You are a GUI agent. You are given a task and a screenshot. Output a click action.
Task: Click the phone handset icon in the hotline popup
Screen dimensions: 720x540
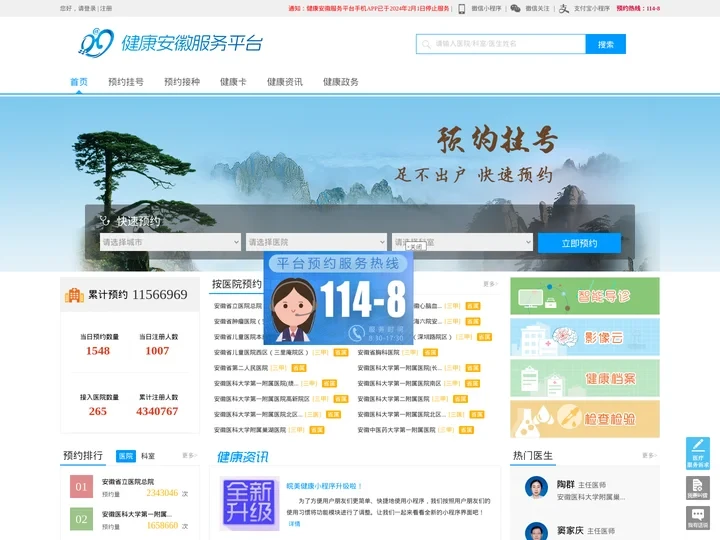point(356,332)
